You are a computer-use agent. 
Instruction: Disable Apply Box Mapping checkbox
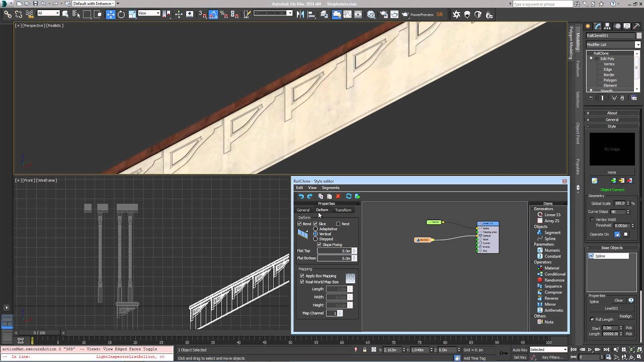(302, 276)
